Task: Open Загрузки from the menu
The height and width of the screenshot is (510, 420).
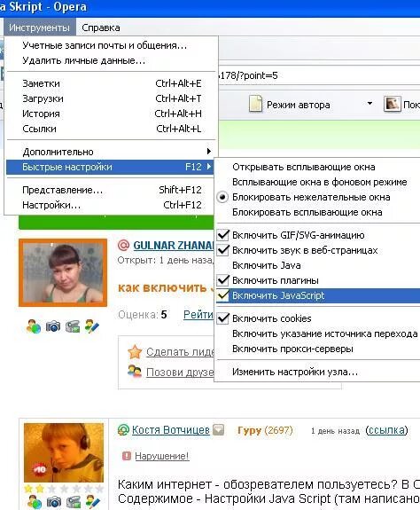Action: pyautogui.click(x=111, y=98)
